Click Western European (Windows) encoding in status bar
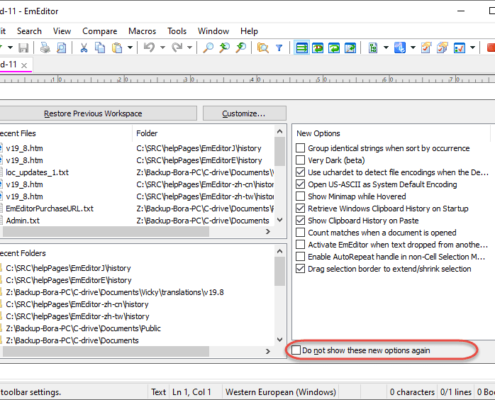 [x=281, y=392]
